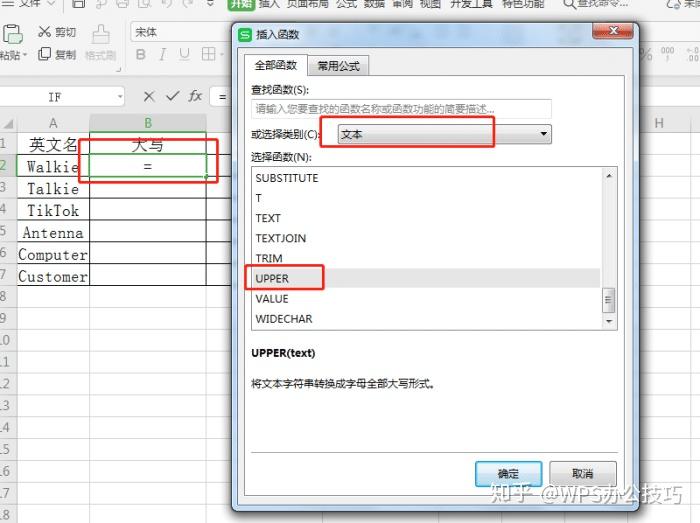
Task: Click the select-all corner triangle
Action: pyautogui.click(x=8, y=123)
